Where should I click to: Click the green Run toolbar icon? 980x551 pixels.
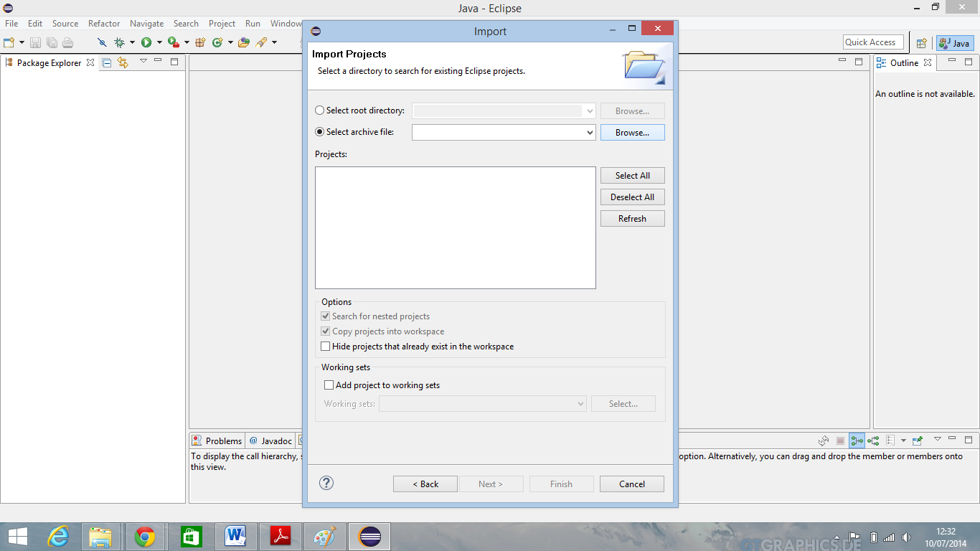pyautogui.click(x=146, y=43)
